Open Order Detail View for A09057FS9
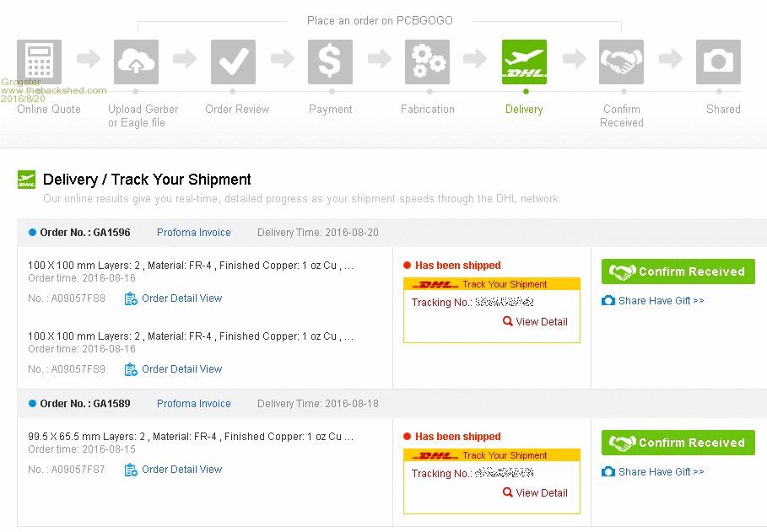The height and width of the screenshot is (532, 767). point(181,369)
